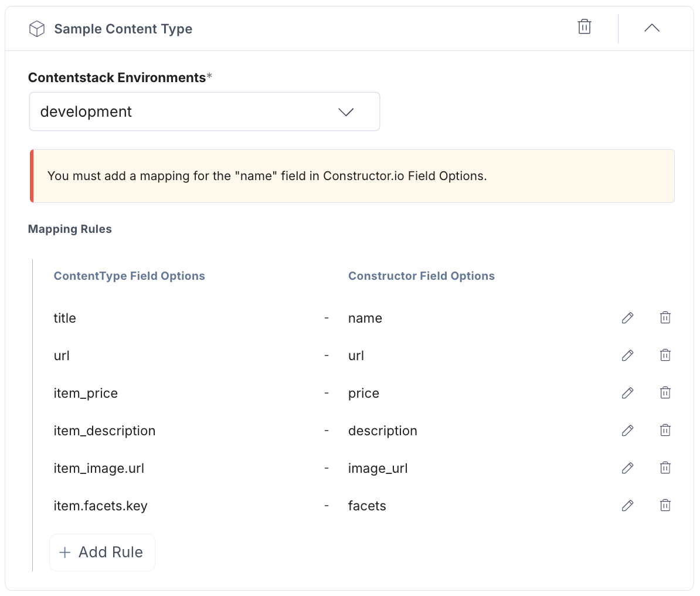Delete the Sample Content Type section
The height and width of the screenshot is (596, 700).
(x=585, y=27)
